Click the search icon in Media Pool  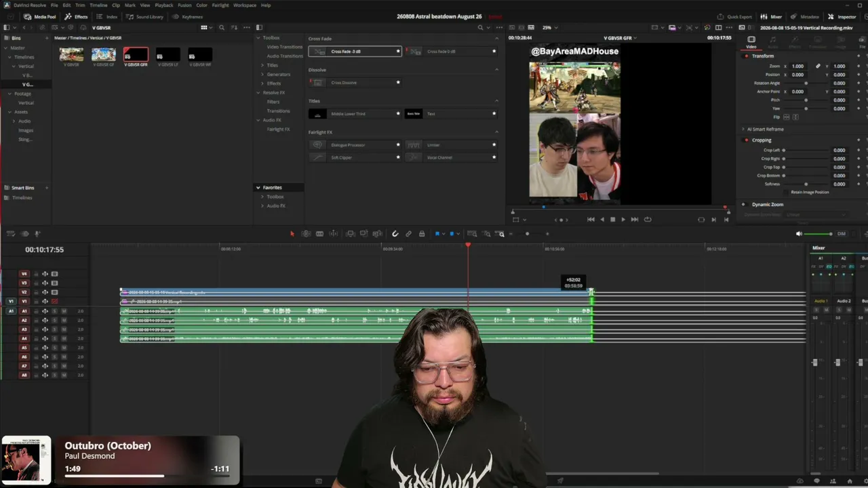tap(222, 28)
